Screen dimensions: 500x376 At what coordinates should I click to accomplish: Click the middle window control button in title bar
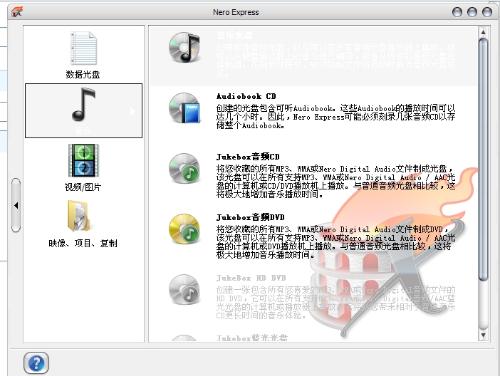[x=472, y=12]
